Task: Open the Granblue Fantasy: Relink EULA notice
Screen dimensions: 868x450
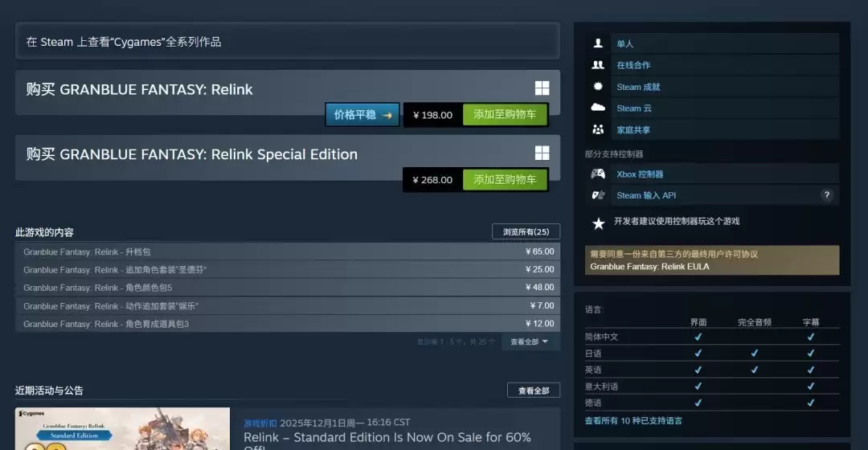Action: [x=712, y=260]
